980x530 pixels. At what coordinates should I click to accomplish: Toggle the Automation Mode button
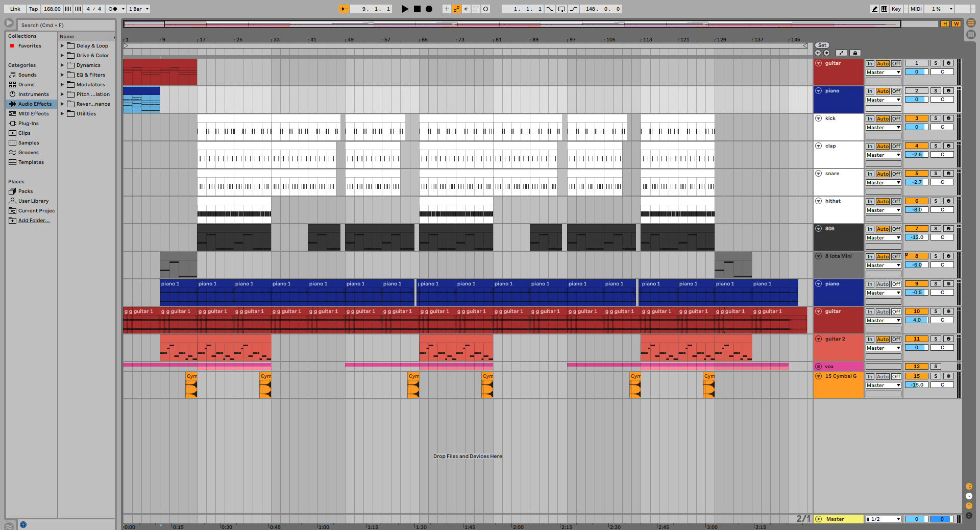842,53
